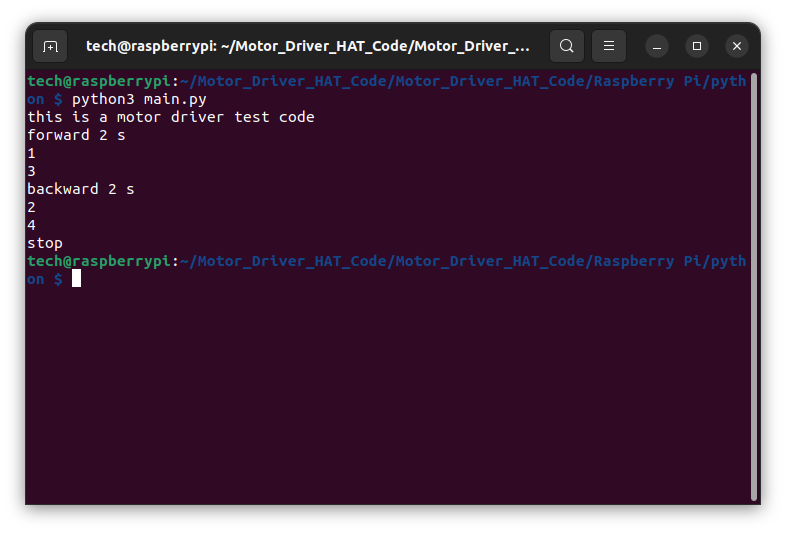Open the hamburger main menu
This screenshot has height=533, width=786.
609,46
